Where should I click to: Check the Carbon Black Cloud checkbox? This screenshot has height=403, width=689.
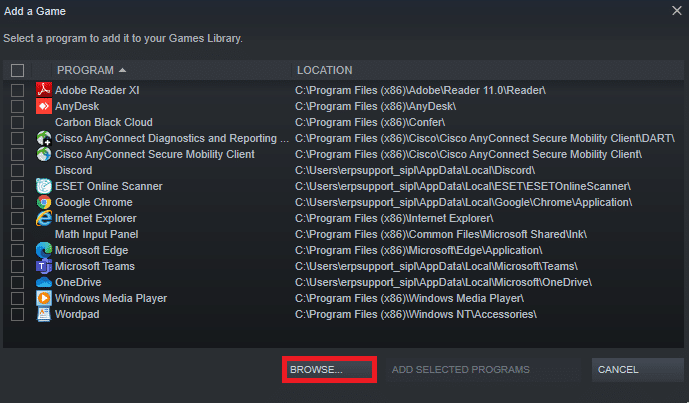[x=18, y=122]
